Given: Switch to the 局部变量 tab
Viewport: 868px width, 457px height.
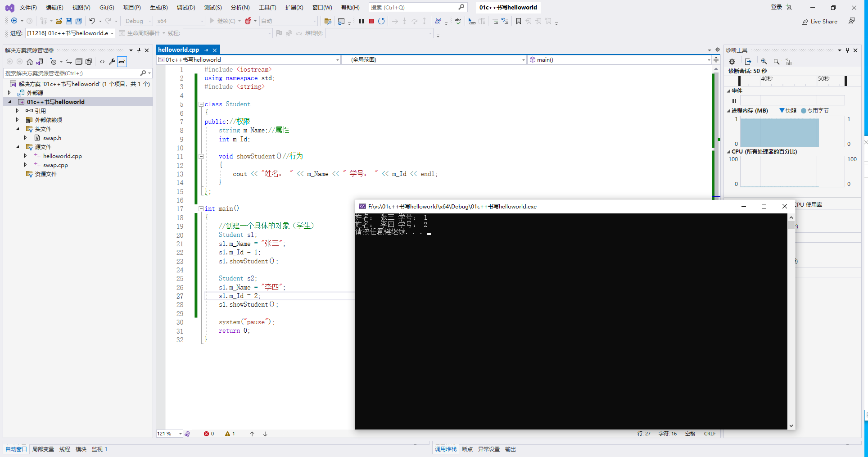Looking at the screenshot, I should pos(43,449).
